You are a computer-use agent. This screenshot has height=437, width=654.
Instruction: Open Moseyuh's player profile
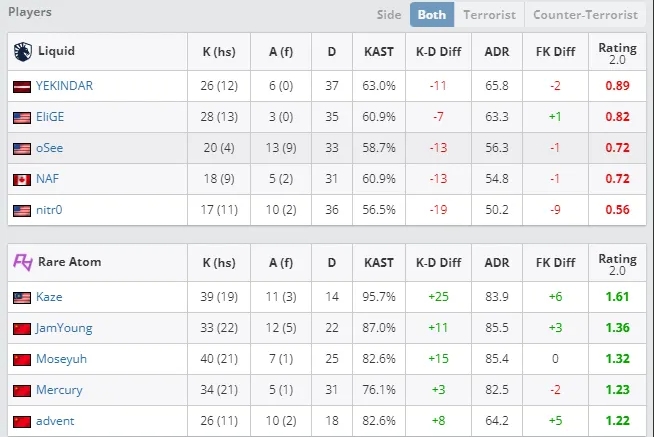tap(60, 359)
